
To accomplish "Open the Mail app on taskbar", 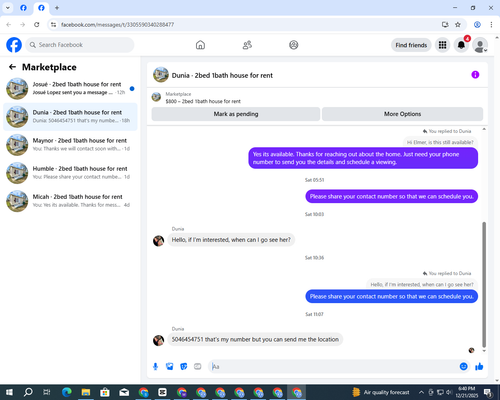I will (x=124, y=392).
